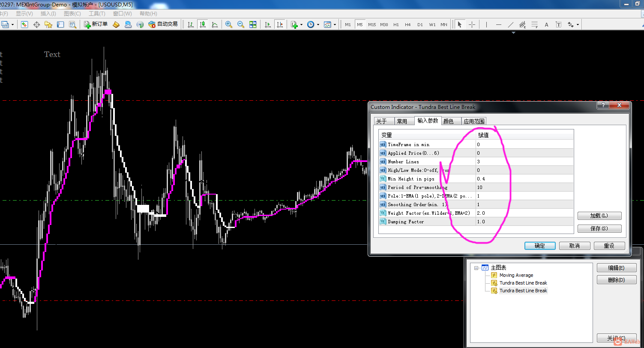
Task: Open the MetaEditor yellow book icon
Action: [116, 24]
